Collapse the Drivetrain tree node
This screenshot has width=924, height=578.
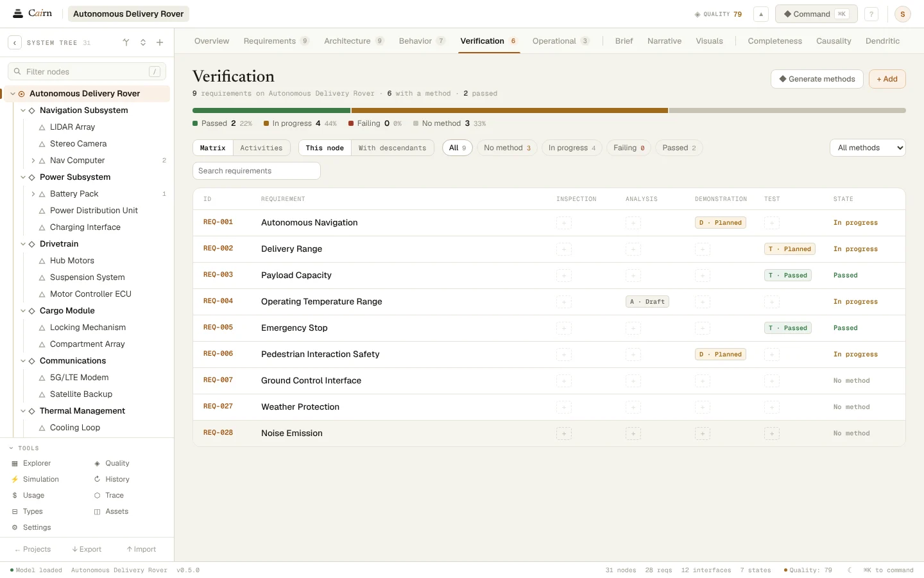pyautogui.click(x=23, y=244)
